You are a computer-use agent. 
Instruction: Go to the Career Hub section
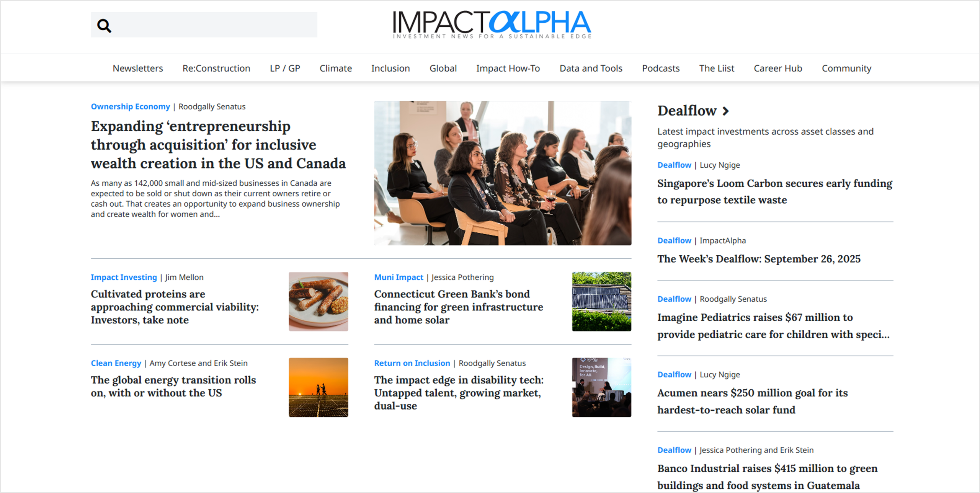point(778,68)
